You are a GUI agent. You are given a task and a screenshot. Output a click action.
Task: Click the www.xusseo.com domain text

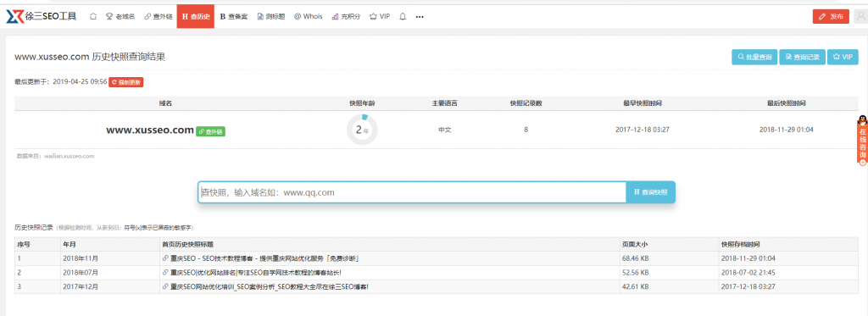[x=149, y=130]
